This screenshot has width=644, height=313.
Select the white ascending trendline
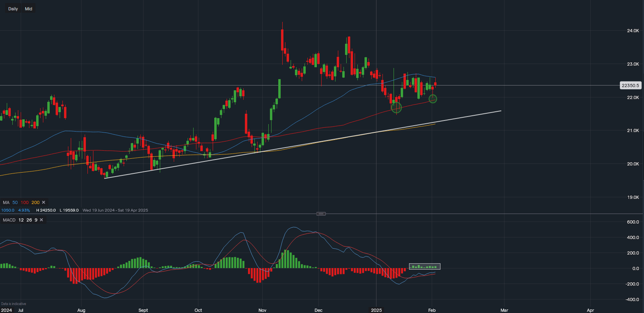(x=302, y=145)
